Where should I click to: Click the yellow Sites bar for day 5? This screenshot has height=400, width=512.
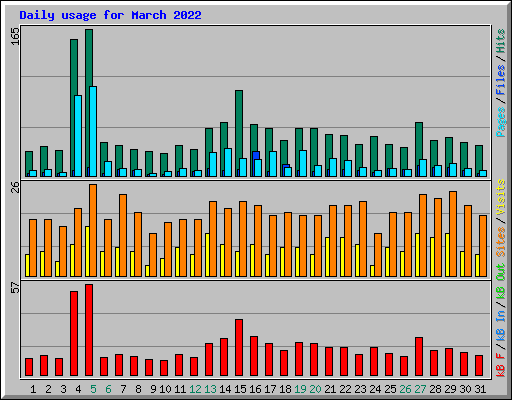(87, 251)
